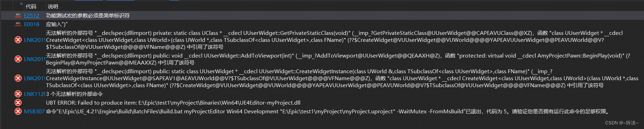Viewport: 644px width, 129px height.
Task: Sort by the 说明 column header
Action: (x=53, y=7)
